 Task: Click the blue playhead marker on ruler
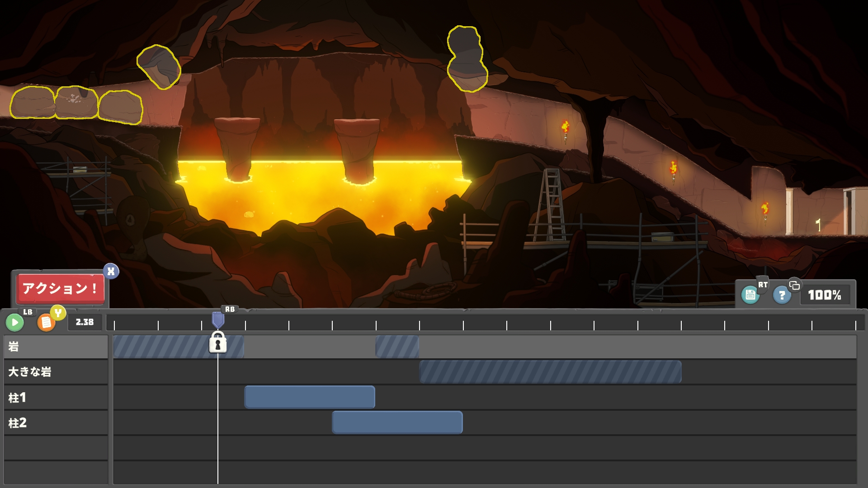coord(218,320)
